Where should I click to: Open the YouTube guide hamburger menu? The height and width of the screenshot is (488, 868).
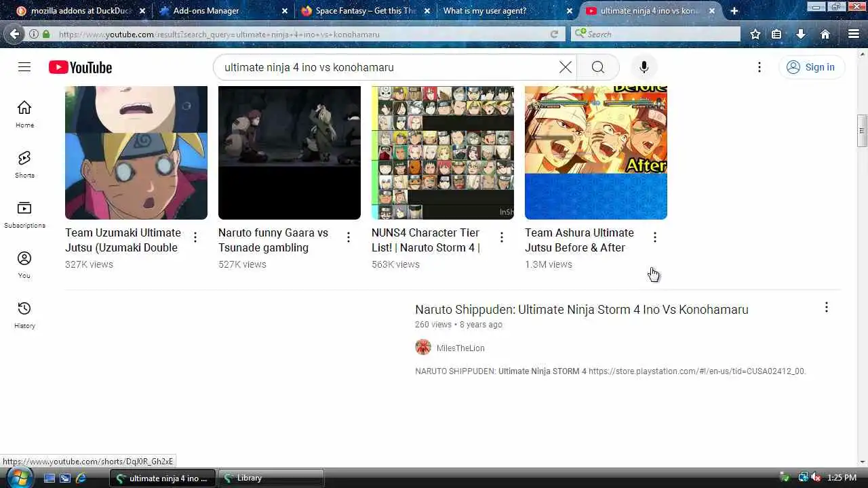click(x=24, y=67)
